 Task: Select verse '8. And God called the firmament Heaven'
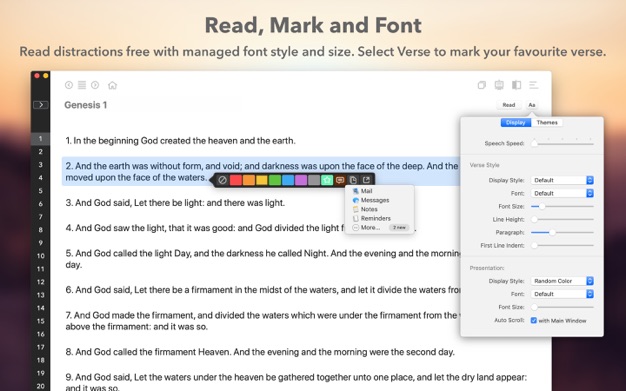260,352
